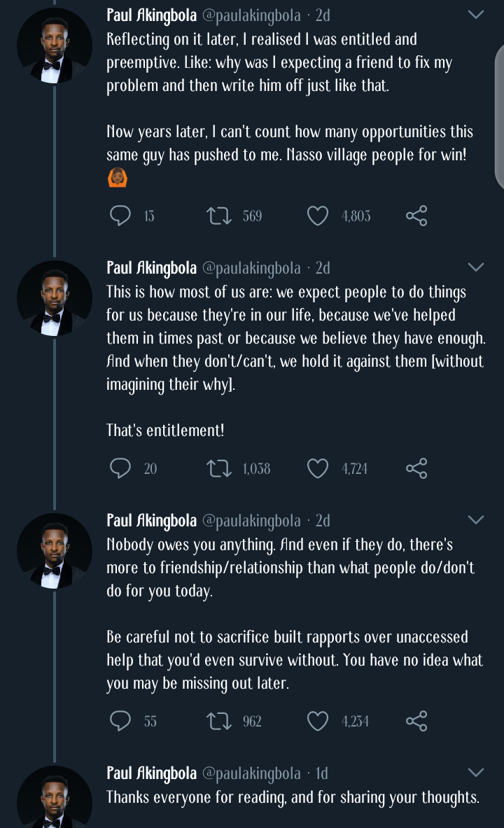Share the 'Nobody owes you anything' tweet
This screenshot has height=828, width=504.
coord(416,721)
